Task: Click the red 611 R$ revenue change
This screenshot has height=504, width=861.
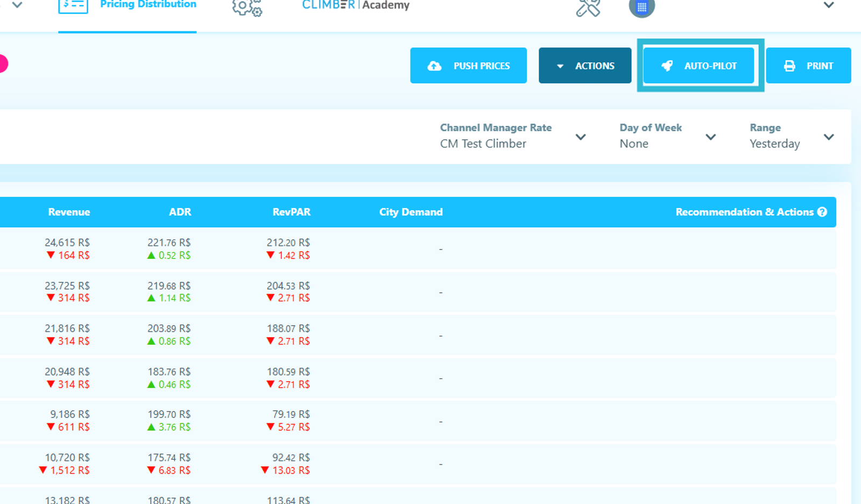Action: [x=68, y=427]
